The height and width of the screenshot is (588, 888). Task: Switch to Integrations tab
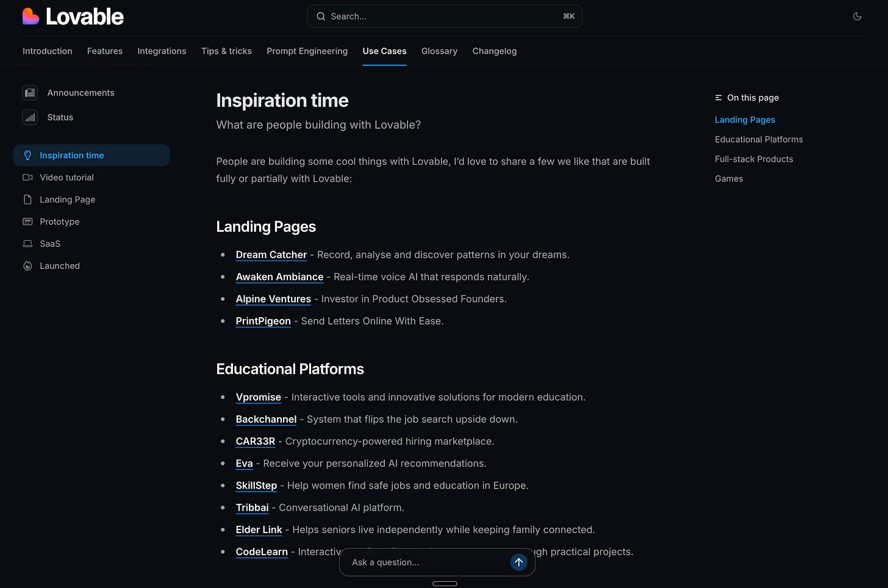pyautogui.click(x=162, y=51)
